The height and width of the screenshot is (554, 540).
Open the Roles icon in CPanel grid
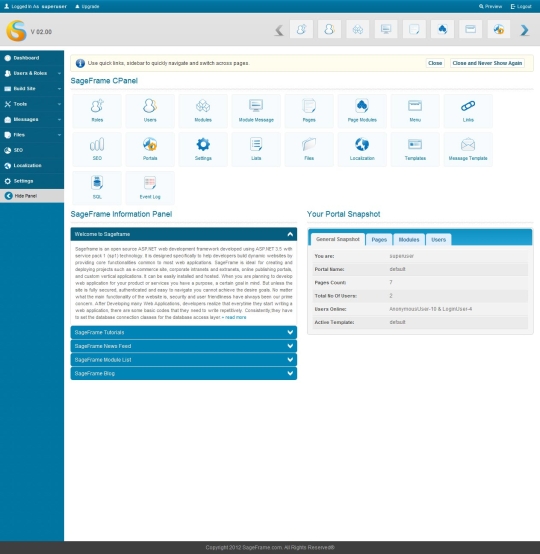tap(97, 111)
